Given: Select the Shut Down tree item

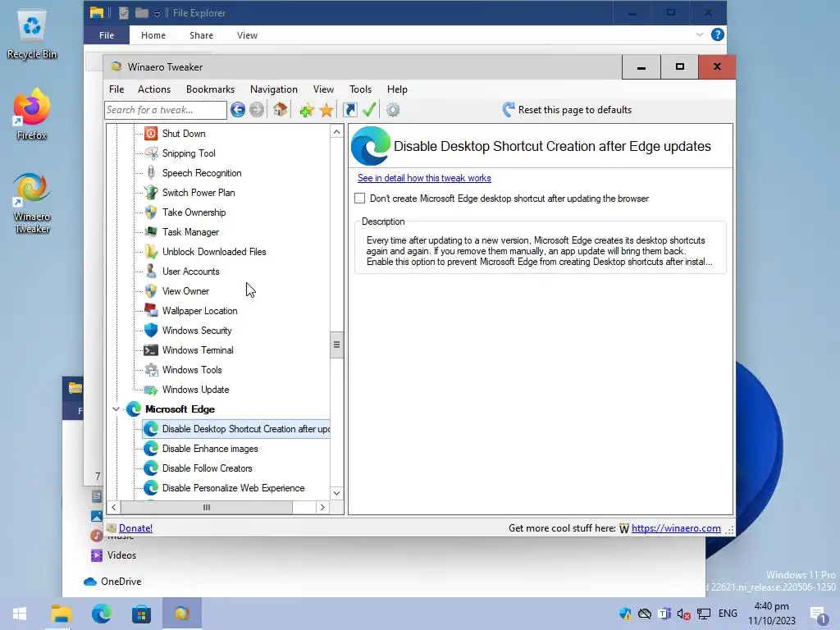Looking at the screenshot, I should click(184, 134).
